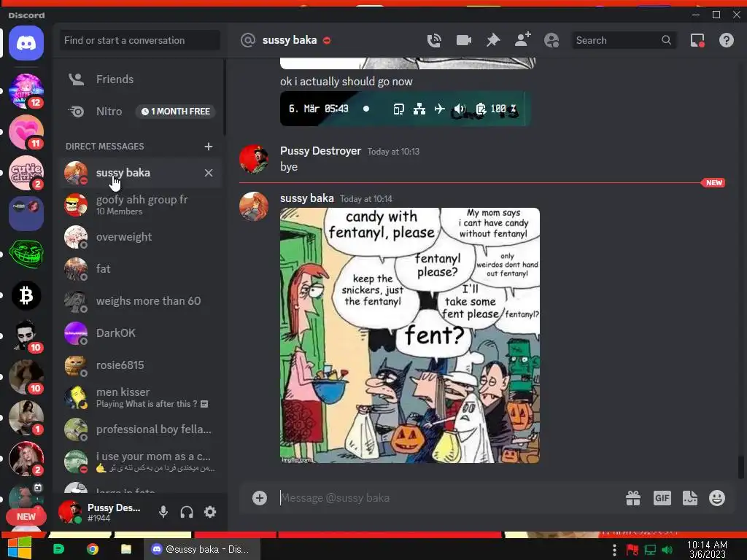The width and height of the screenshot is (747, 560).
Task: Click own user avatar in user panel
Action: coord(70,513)
